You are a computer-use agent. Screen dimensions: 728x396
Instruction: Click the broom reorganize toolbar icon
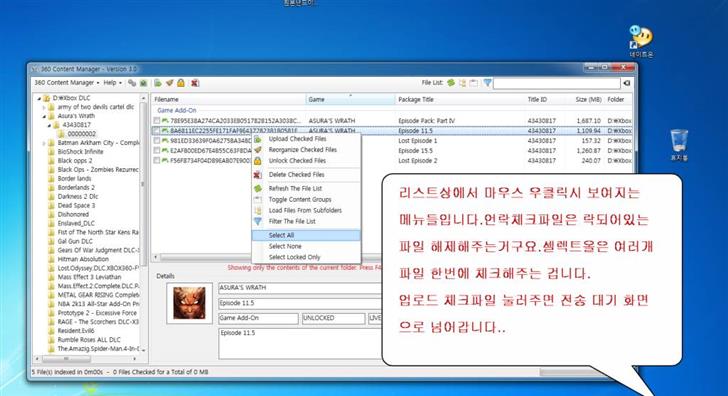pyautogui.click(x=169, y=83)
